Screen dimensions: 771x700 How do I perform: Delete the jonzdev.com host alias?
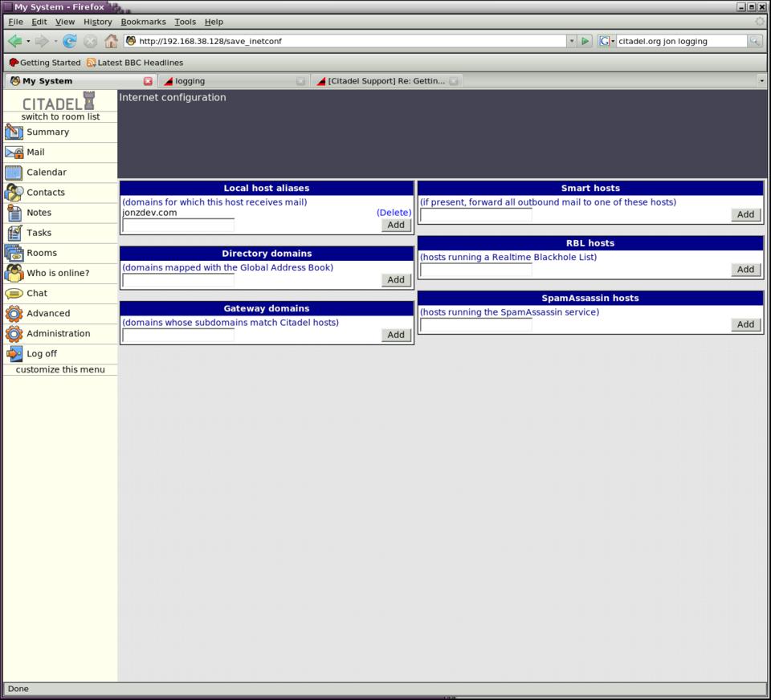[394, 213]
